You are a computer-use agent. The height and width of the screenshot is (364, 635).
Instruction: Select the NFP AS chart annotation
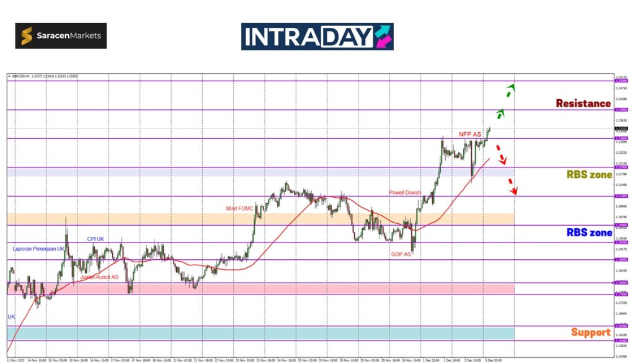coord(469,134)
